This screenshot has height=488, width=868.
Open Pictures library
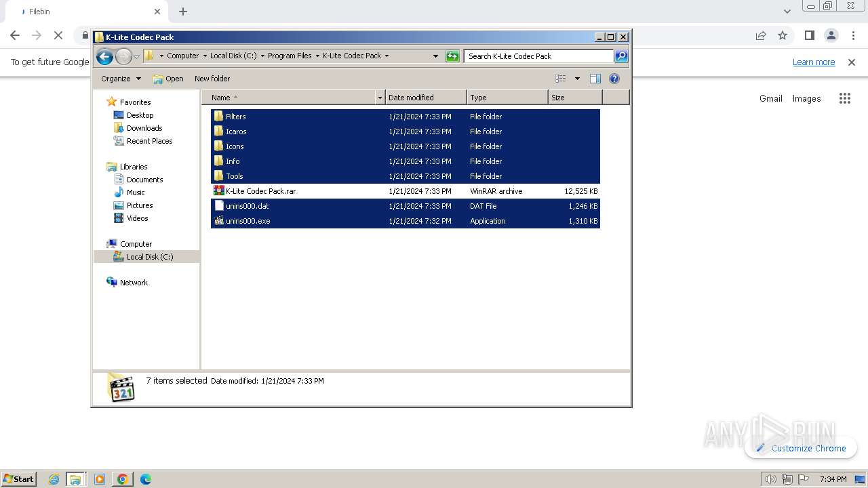click(140, 205)
